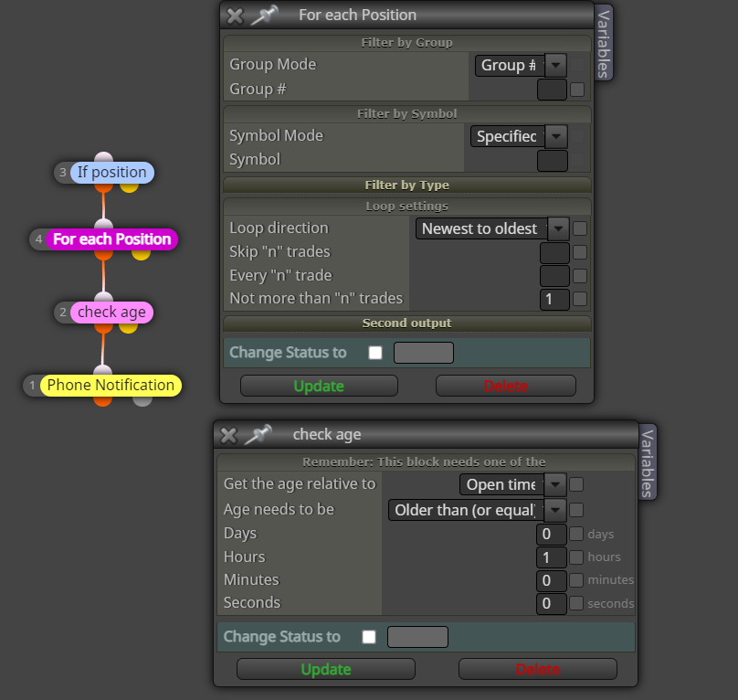Enable Change Status to in check age
This screenshot has height=700, width=738.
[x=369, y=637]
